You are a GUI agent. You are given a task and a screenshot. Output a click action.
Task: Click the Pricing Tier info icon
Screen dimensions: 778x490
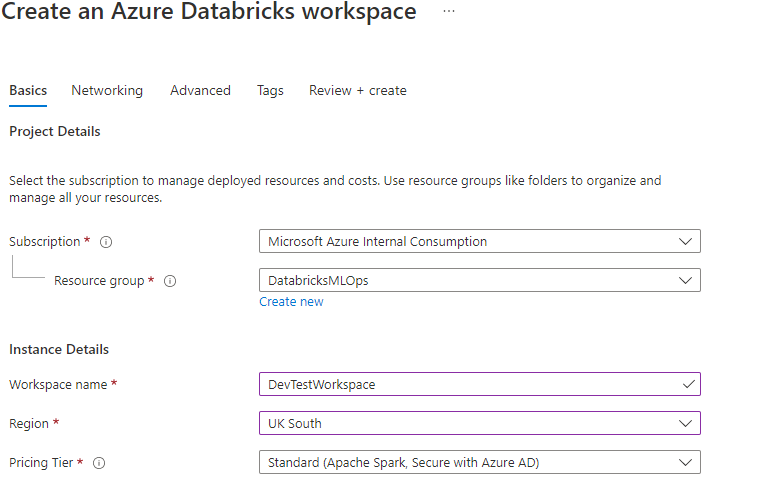pos(100,463)
